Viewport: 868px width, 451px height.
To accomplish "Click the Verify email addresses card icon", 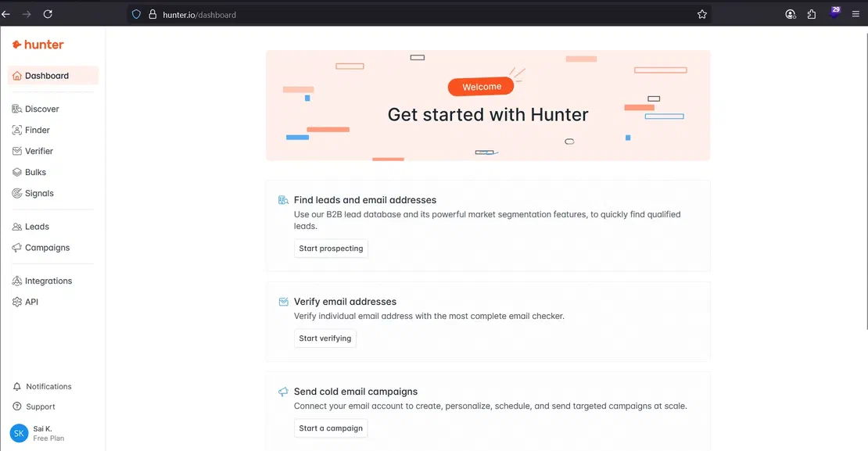I will pyautogui.click(x=283, y=302).
